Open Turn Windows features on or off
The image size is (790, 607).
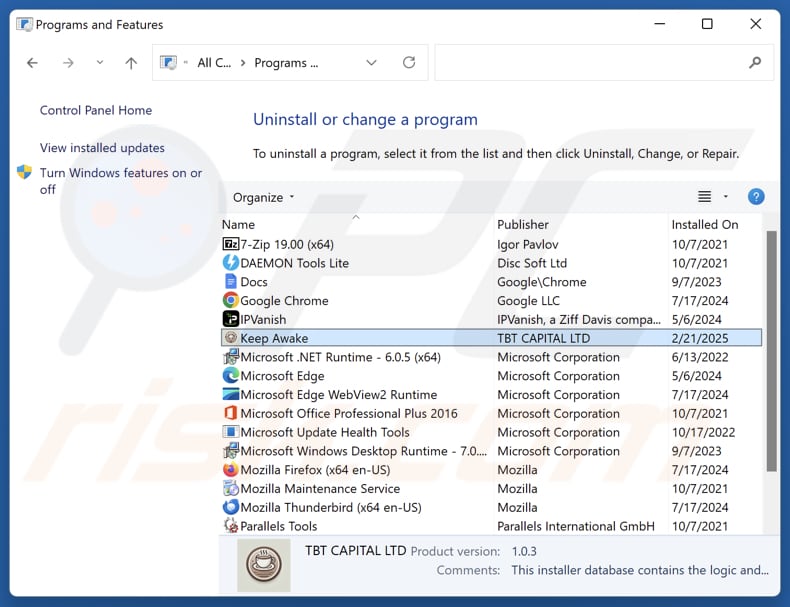coord(121,181)
